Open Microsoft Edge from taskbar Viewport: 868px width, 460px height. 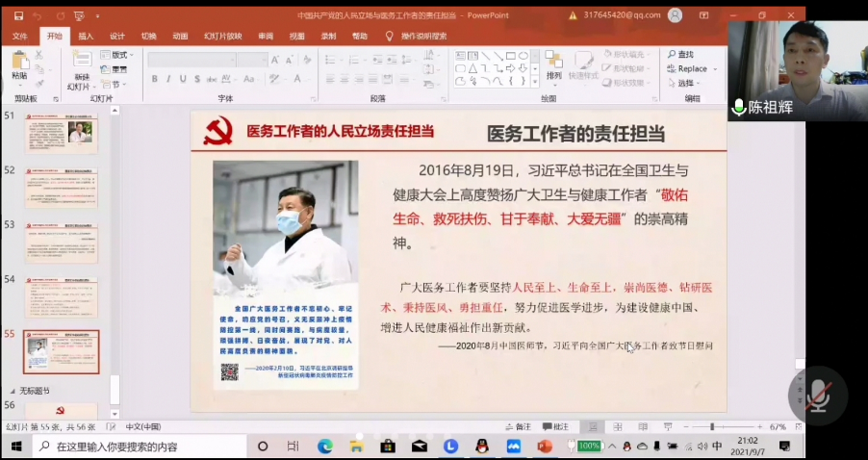[325, 447]
